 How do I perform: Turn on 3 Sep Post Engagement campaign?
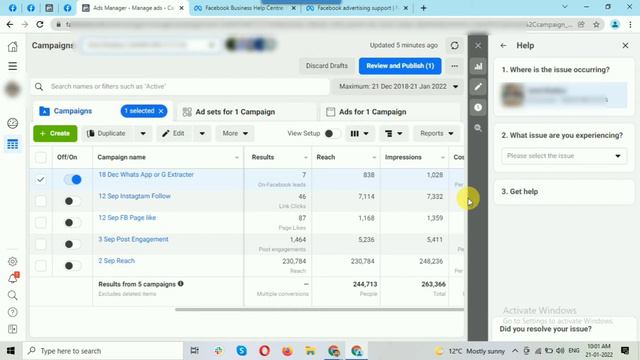(73, 244)
